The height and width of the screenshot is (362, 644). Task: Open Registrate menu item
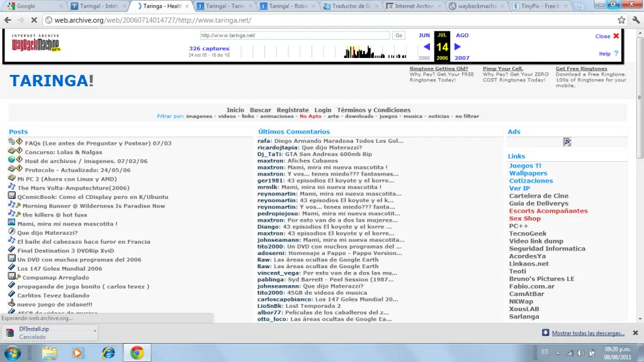[293, 110]
